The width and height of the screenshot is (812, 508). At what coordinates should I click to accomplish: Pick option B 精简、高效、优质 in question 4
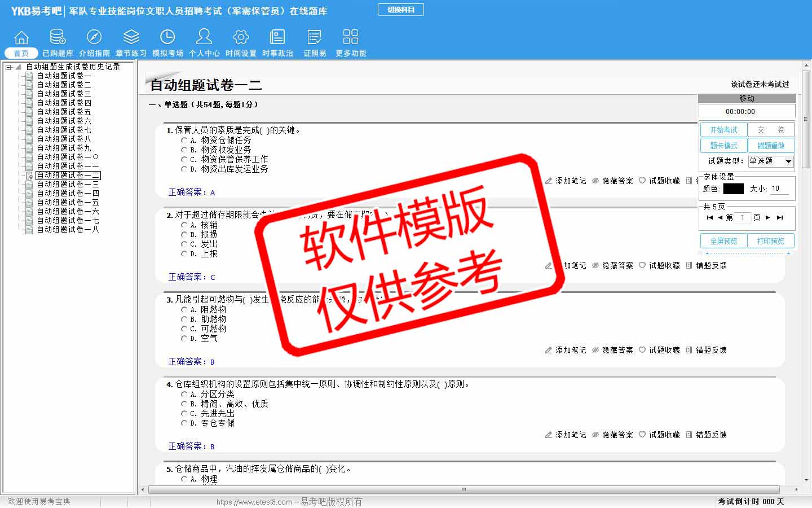tap(184, 404)
